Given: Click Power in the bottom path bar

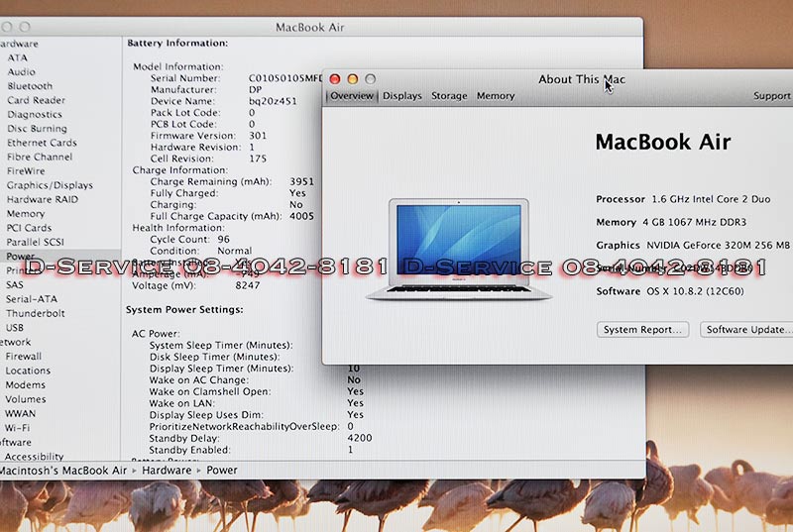Looking at the screenshot, I should pyautogui.click(x=221, y=471).
